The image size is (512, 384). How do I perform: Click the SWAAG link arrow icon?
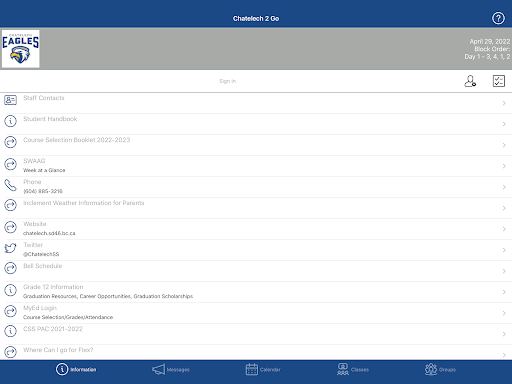tap(10, 164)
